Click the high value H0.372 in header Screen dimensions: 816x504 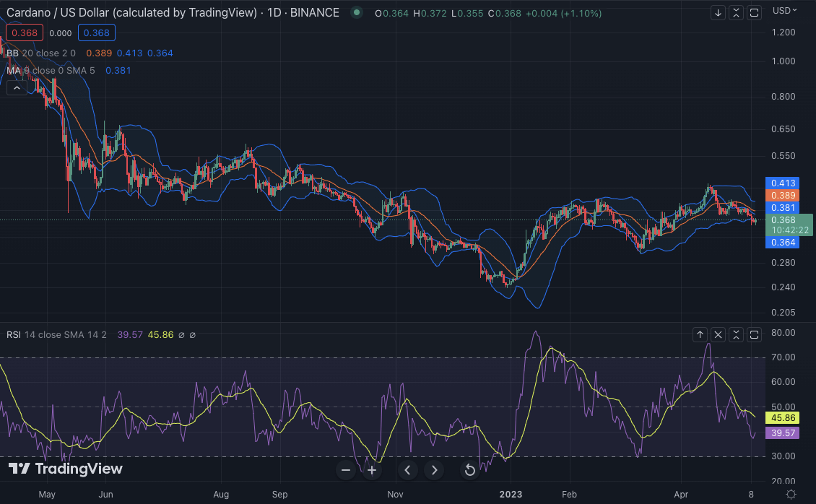430,13
